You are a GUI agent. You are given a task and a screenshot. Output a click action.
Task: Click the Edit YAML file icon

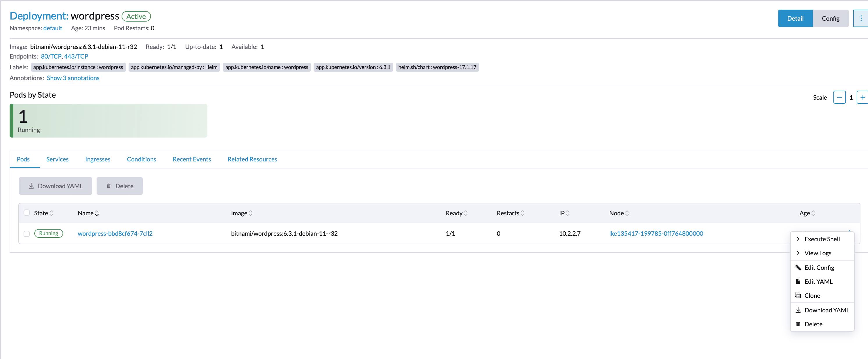[x=798, y=281]
